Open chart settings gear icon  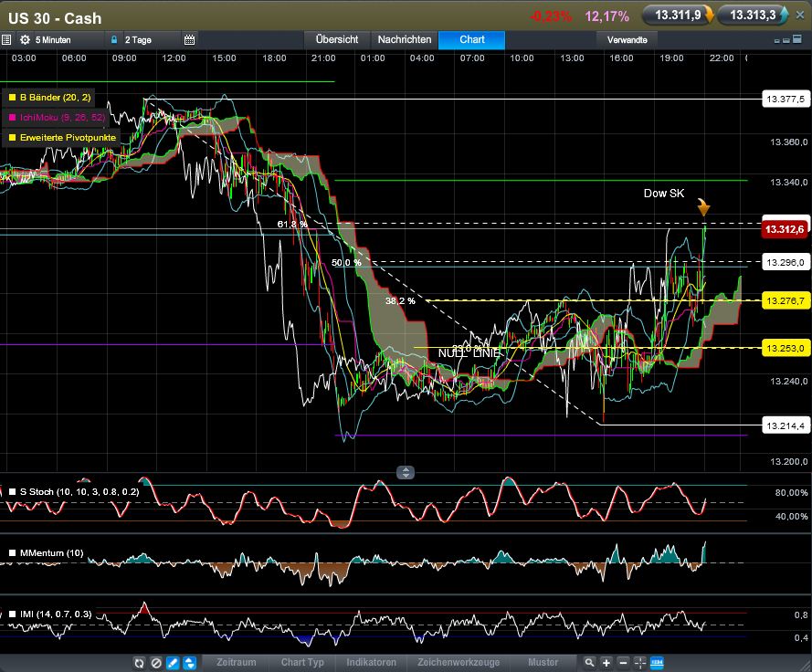tap(25, 40)
